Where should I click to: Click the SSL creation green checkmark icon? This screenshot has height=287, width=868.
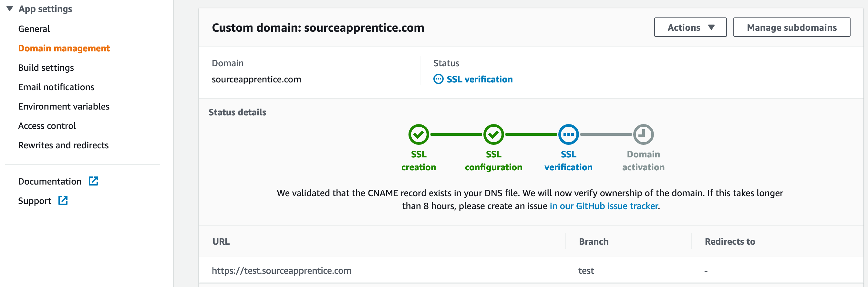(418, 134)
